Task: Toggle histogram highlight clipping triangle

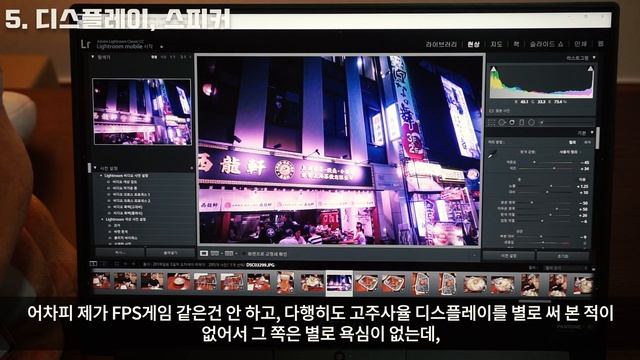Action: click(x=590, y=69)
